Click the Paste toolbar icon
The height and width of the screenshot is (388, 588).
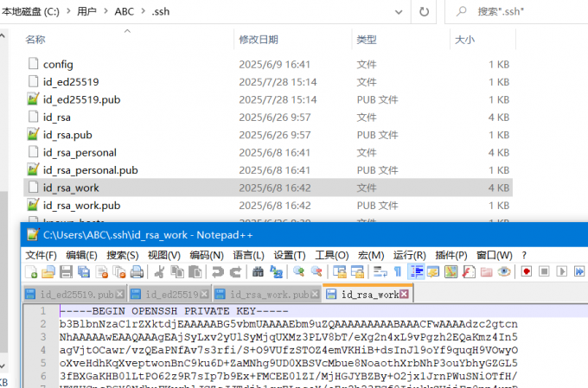pos(195,272)
